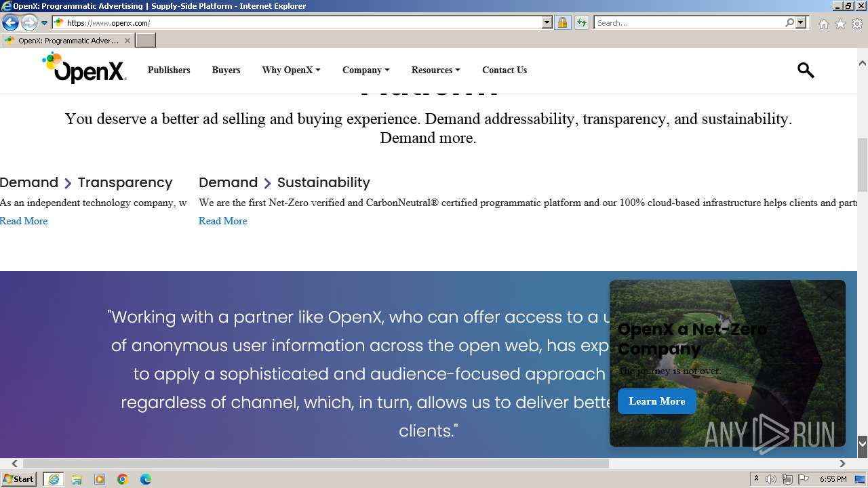Viewport: 868px width, 488px height.
Task: Click the Learn More button in Net-Zero popup
Action: 657,401
